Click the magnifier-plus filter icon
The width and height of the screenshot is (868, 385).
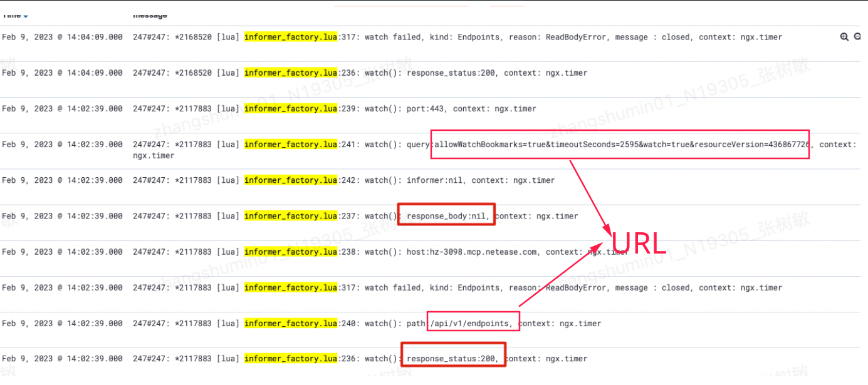click(x=845, y=37)
